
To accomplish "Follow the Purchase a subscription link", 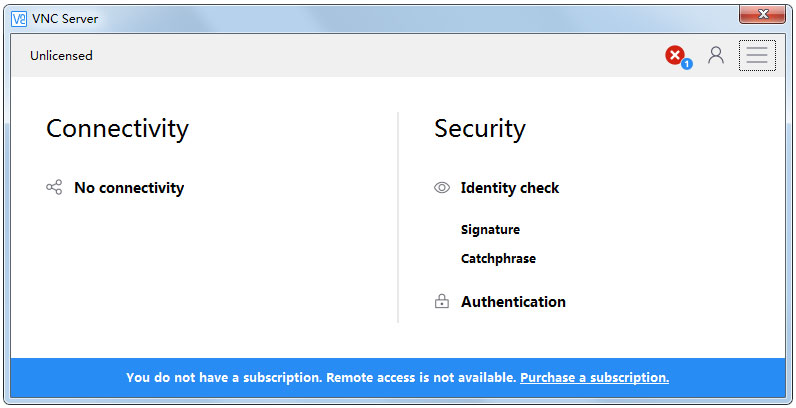I will point(594,378).
